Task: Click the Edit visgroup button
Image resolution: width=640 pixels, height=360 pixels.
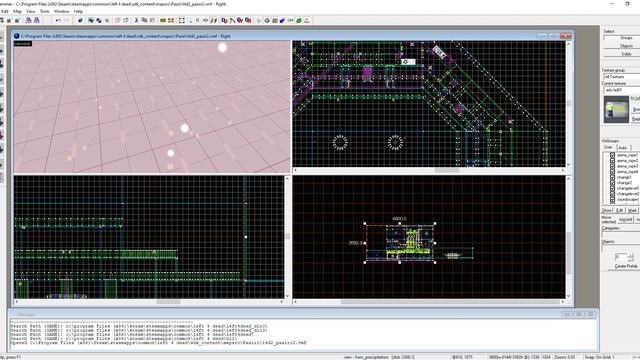Action: tap(620, 211)
